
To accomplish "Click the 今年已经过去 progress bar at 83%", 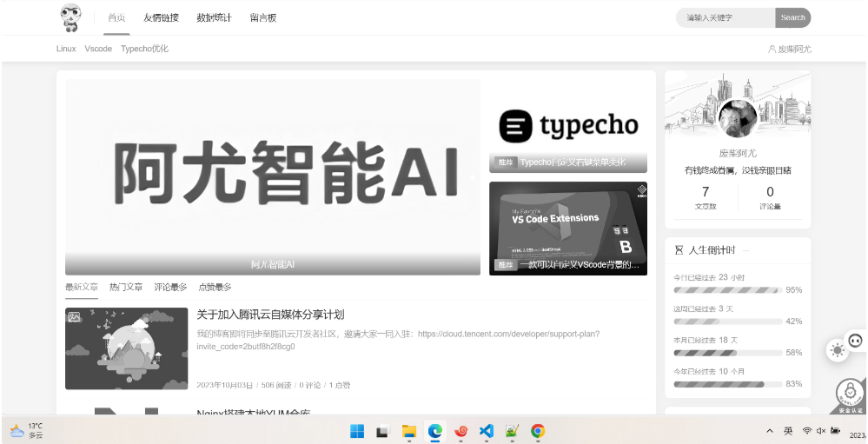I will pos(727,384).
